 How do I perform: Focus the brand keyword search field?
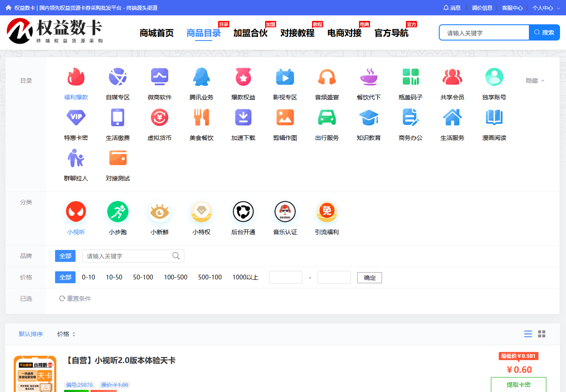(x=133, y=256)
